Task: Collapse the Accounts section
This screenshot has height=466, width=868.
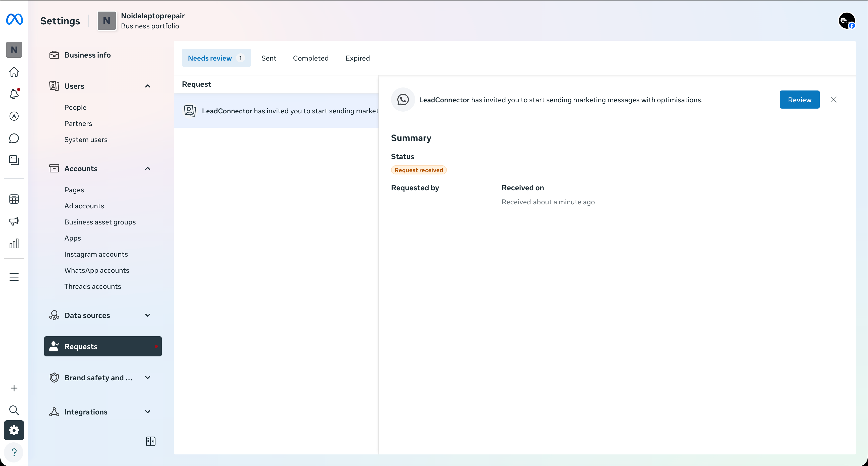Action: [148, 169]
